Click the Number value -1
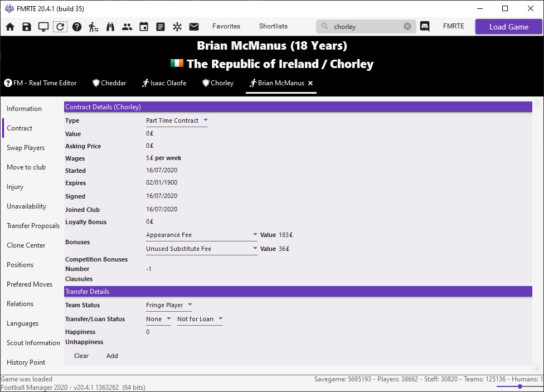Image resolution: width=544 pixels, height=392 pixels. click(149, 269)
